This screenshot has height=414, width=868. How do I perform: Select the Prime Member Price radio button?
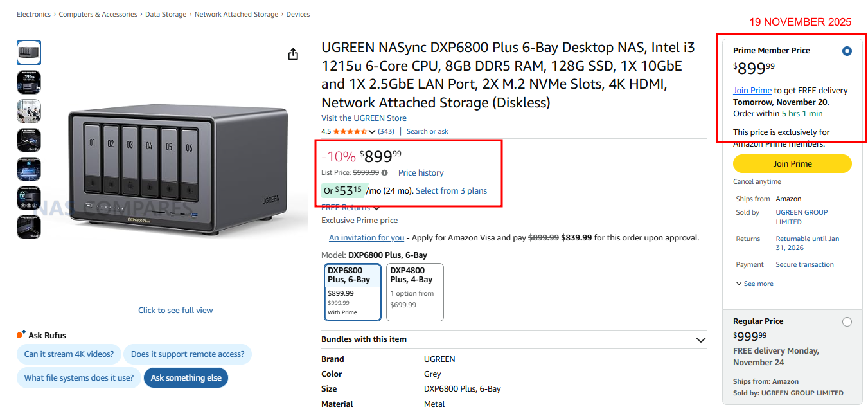(x=847, y=51)
